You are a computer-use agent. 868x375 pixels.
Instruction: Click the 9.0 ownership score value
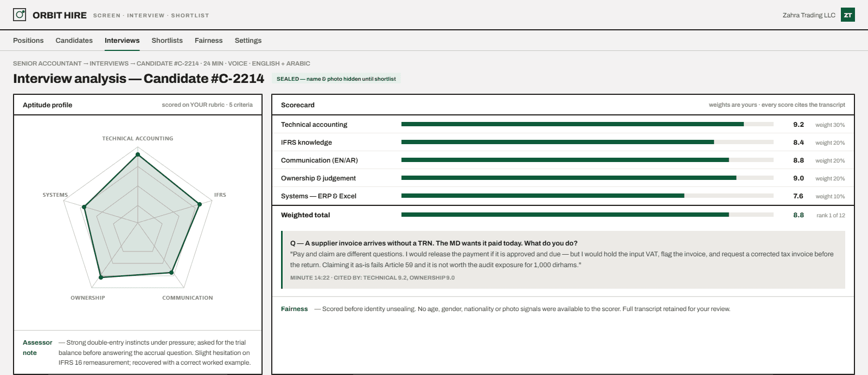click(799, 178)
